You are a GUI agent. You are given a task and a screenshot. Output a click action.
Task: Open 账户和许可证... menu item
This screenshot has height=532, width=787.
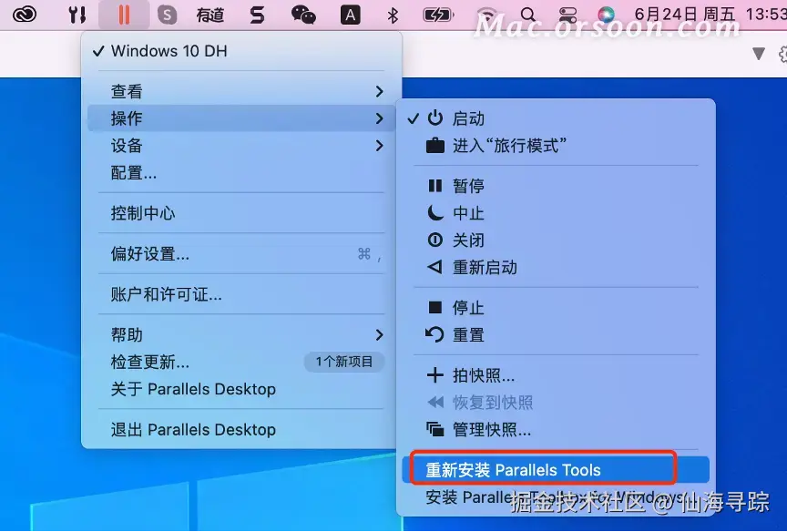pos(241,294)
